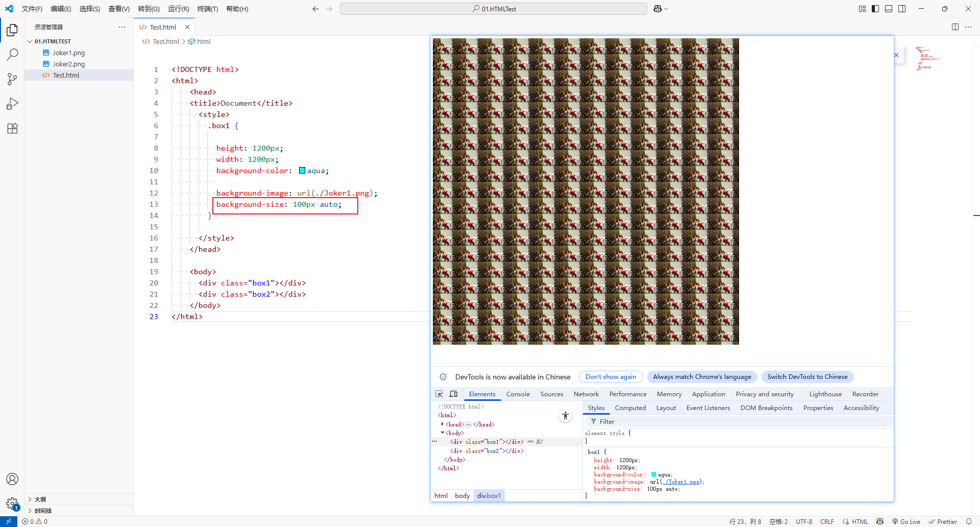
Task: Go back with the left arrow
Action: (x=315, y=9)
